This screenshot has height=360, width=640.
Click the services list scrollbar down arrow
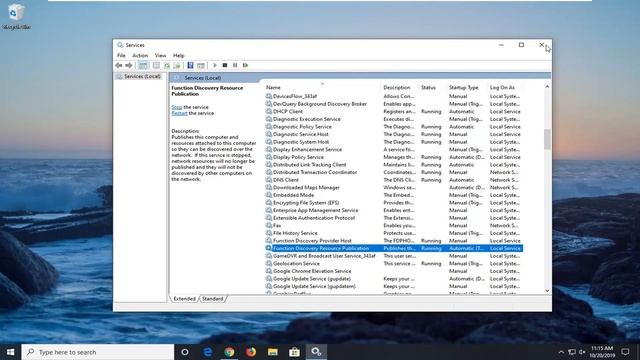click(x=547, y=291)
